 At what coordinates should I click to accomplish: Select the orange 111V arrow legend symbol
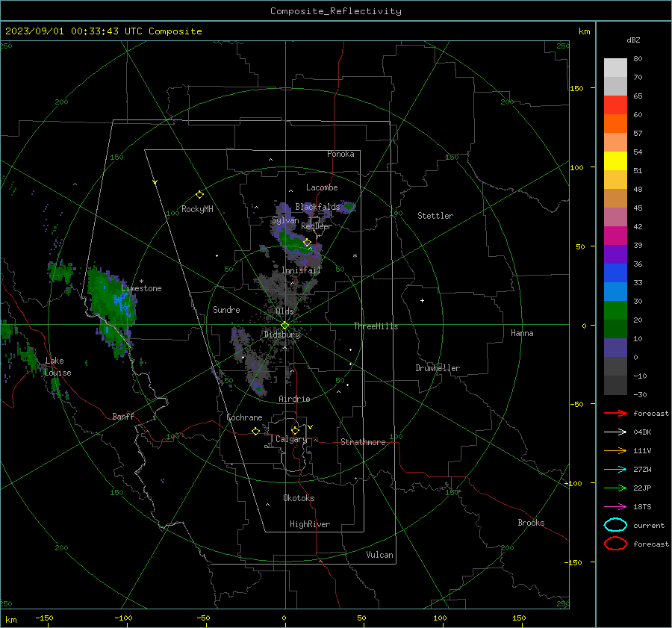[615, 450]
